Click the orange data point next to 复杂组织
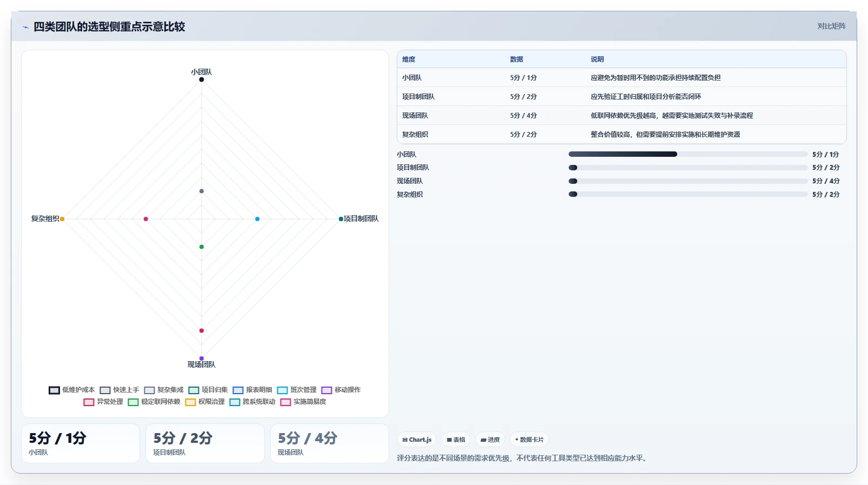 click(62, 219)
